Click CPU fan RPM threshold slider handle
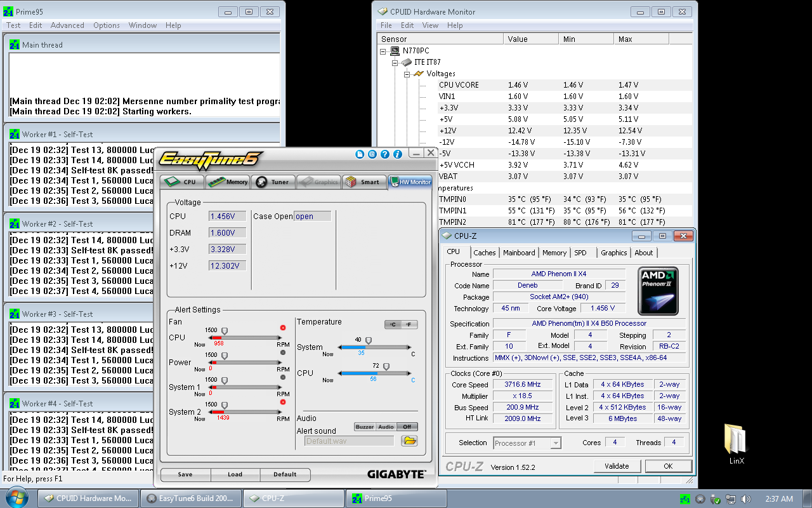Screen dimensions: 812x508 (224, 330)
